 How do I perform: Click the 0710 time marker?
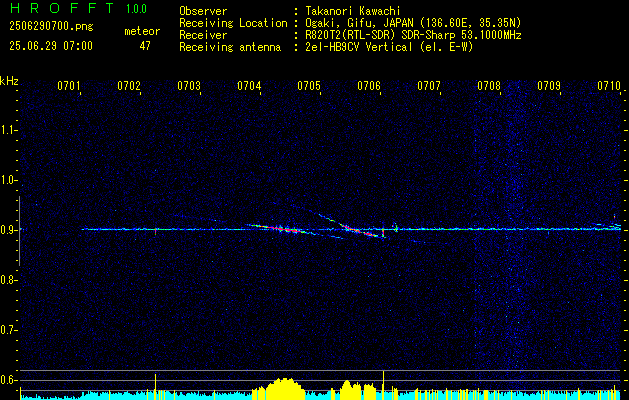click(x=609, y=86)
